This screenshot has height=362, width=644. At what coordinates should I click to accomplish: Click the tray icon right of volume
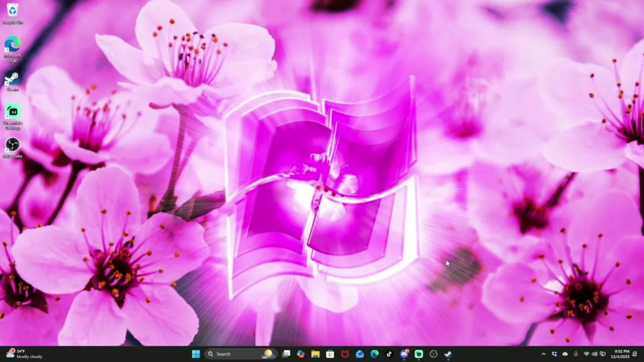tap(603, 354)
